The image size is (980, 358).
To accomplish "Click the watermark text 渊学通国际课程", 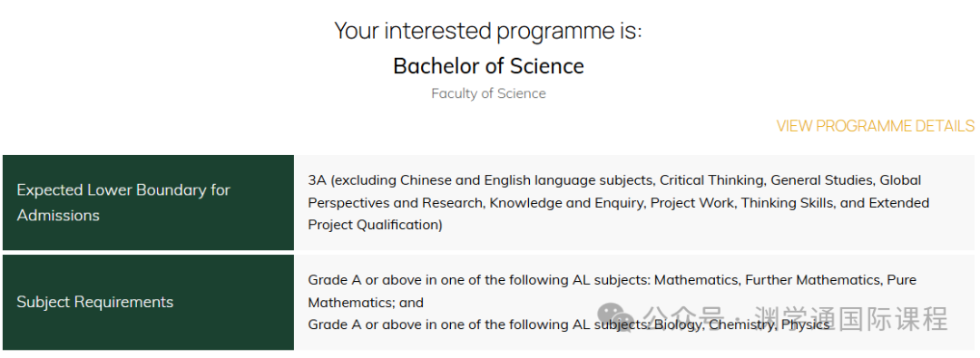I will (850, 318).
